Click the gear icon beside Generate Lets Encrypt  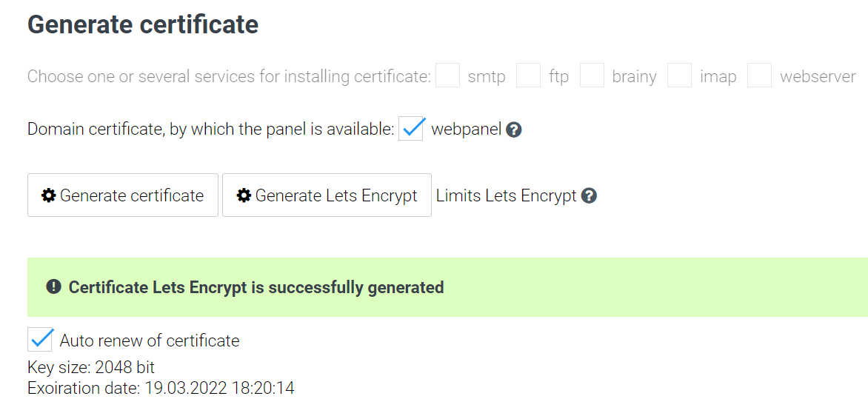[x=244, y=195]
